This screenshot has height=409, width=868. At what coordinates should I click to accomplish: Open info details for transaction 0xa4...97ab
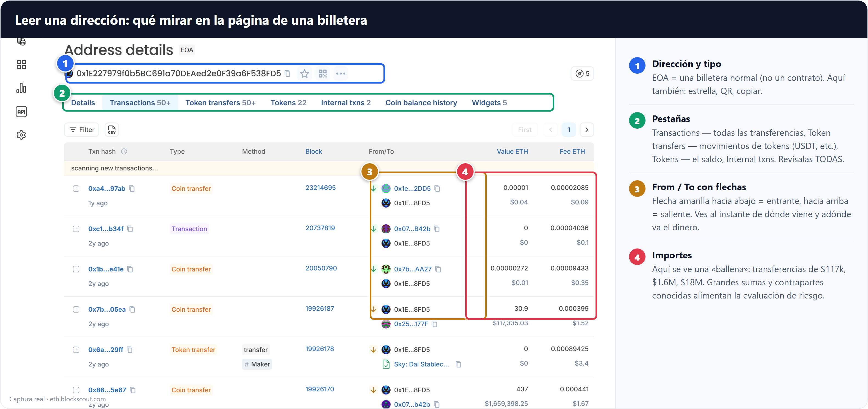coord(76,189)
